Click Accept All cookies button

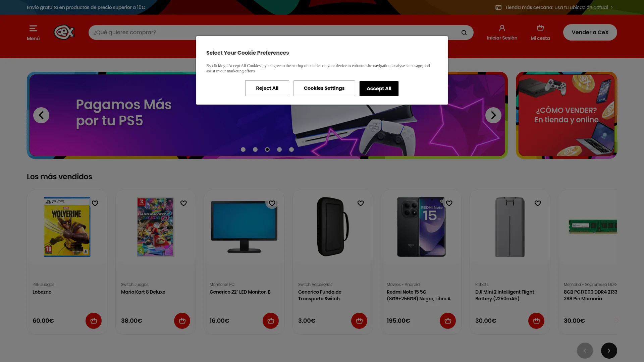point(379,88)
